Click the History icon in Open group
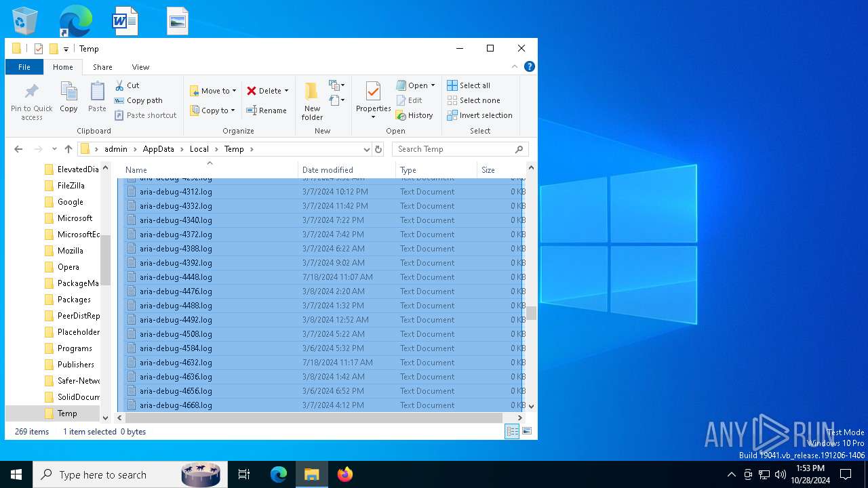Viewport: 868px width, 488px height. pos(401,115)
